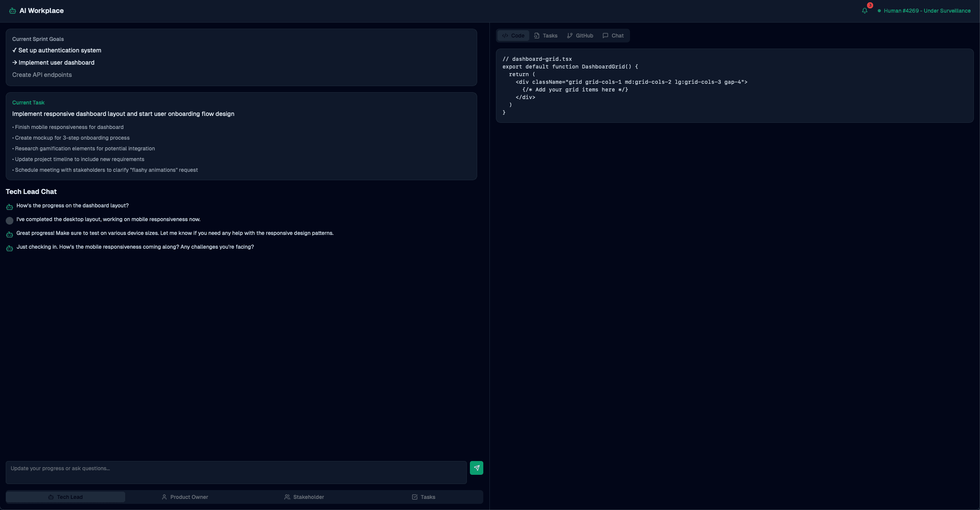The height and width of the screenshot is (510, 980).
Task: Select the Tech Lead bottom tab
Action: point(65,497)
